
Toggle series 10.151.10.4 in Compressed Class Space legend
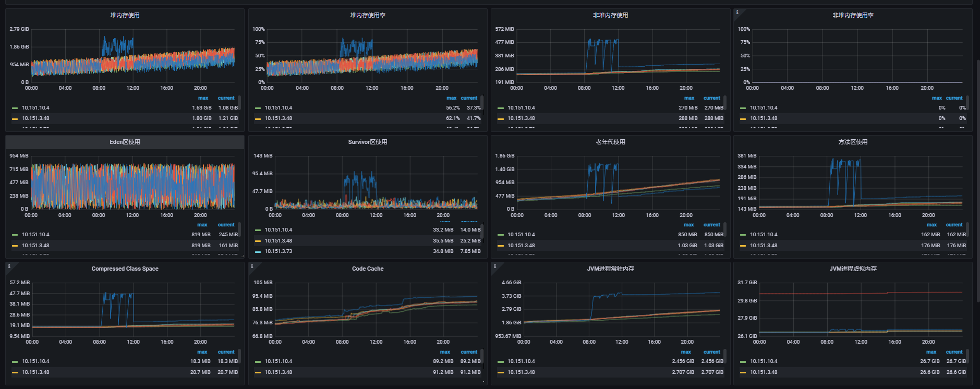point(35,361)
